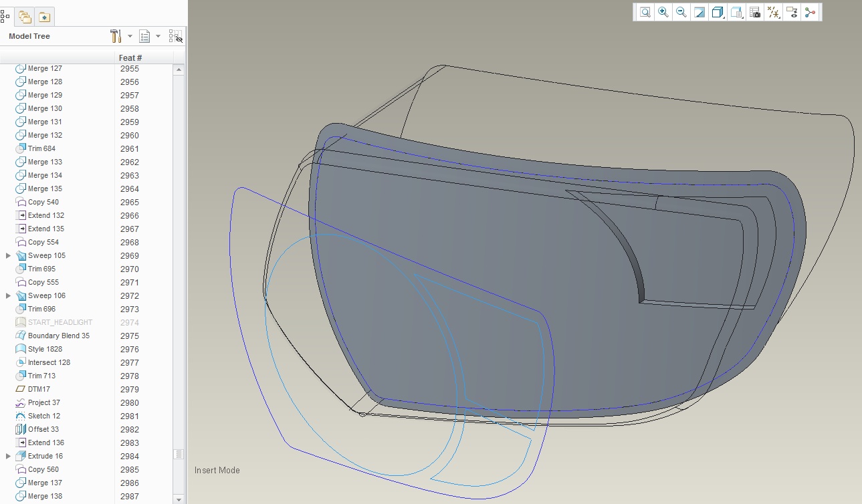Select Intersect 128 in the tree

pos(49,362)
